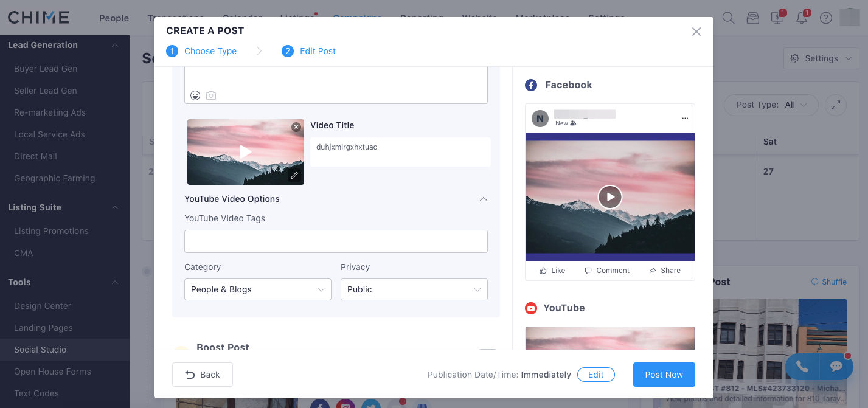
Task: Close the Create a Post dialog
Action: (696, 32)
